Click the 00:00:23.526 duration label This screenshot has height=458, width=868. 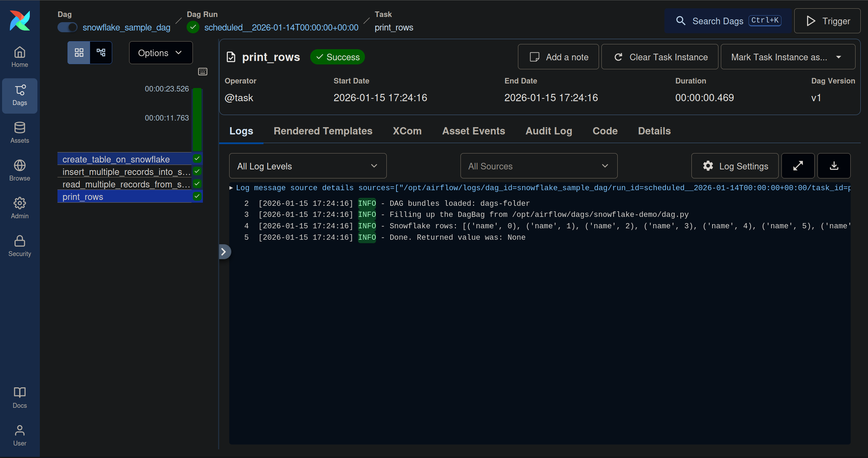167,89
